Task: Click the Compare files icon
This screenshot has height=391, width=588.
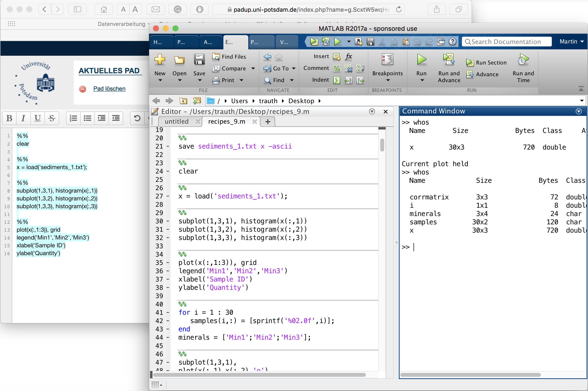Action: point(216,68)
